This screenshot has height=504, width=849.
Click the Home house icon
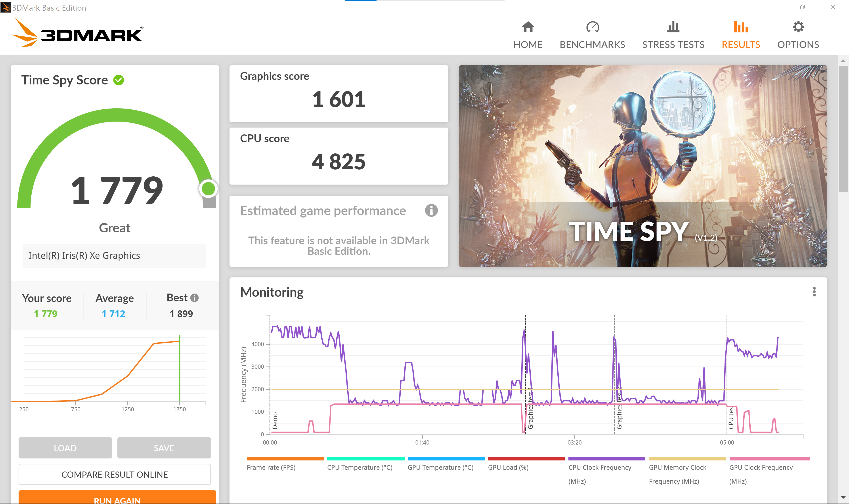coord(528,27)
